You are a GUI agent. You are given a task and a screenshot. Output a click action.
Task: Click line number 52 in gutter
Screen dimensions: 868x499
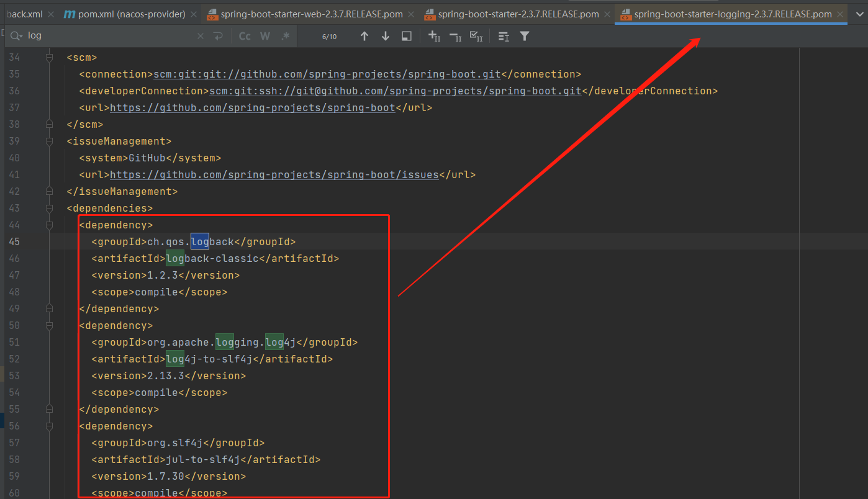(x=14, y=359)
